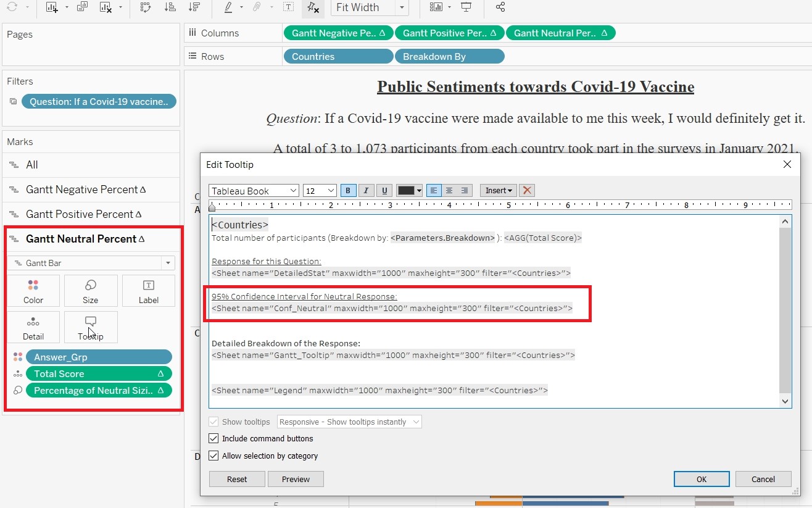Viewport: 812px width, 508px height.
Task: Click the Bold formatting button
Action: 348,191
